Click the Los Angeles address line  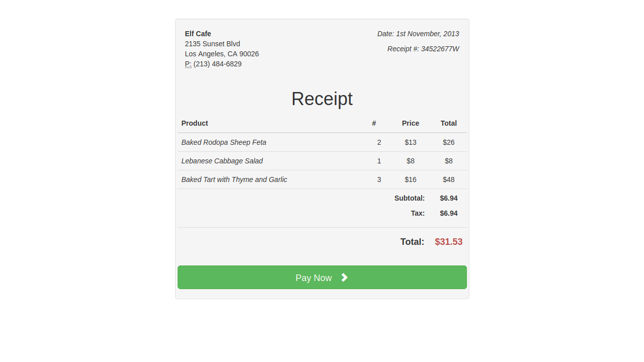coord(222,54)
